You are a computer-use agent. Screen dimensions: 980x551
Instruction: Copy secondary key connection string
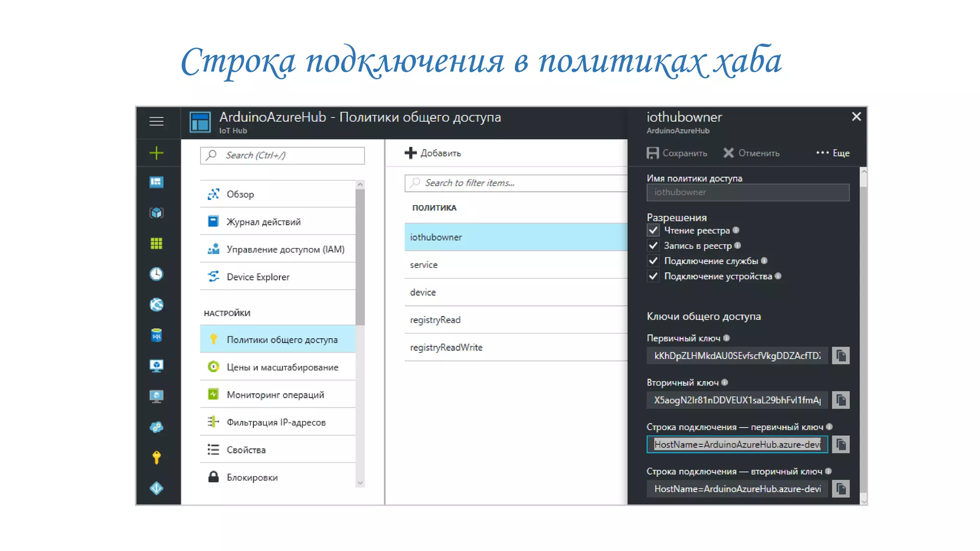coord(840,489)
